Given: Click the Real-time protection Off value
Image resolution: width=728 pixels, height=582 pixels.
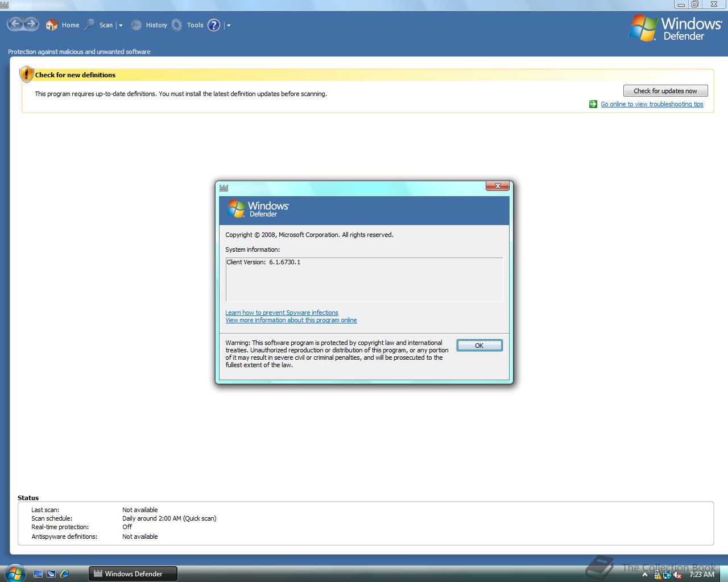Looking at the screenshot, I should [127, 527].
